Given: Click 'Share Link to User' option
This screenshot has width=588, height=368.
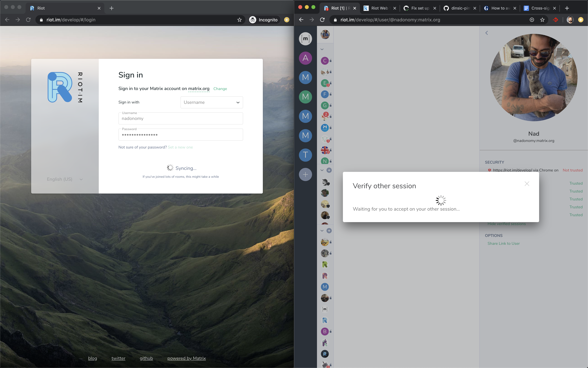Looking at the screenshot, I should click(x=504, y=243).
